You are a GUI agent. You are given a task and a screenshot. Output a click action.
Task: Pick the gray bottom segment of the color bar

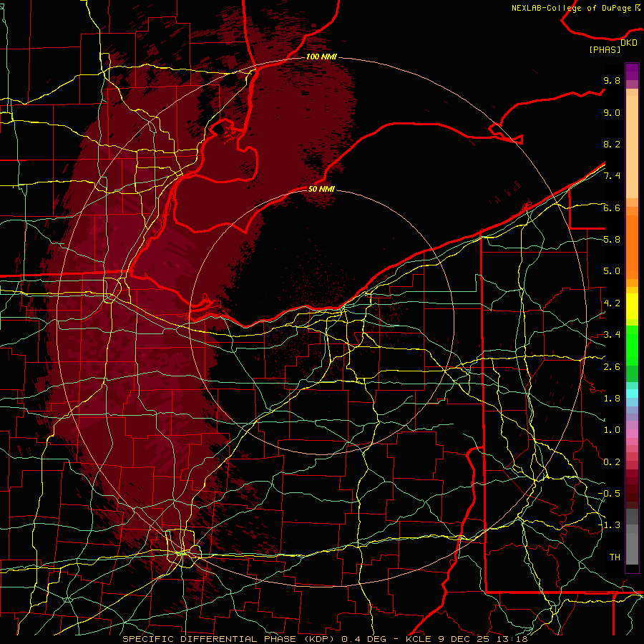coord(632,545)
